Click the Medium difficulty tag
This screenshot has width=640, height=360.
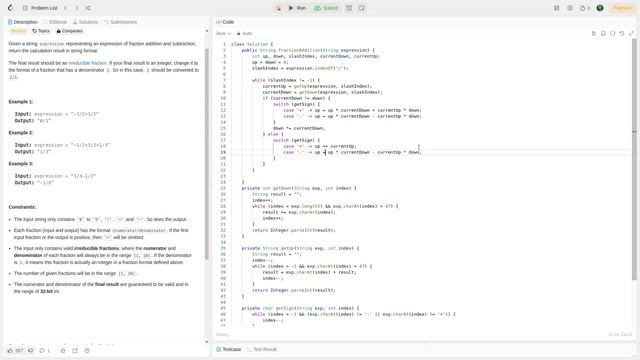tap(18, 31)
